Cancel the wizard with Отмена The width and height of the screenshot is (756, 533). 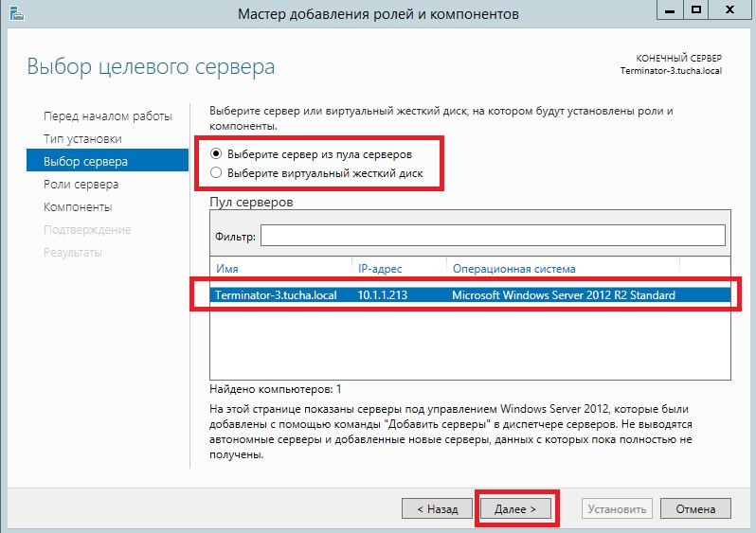[x=695, y=509]
